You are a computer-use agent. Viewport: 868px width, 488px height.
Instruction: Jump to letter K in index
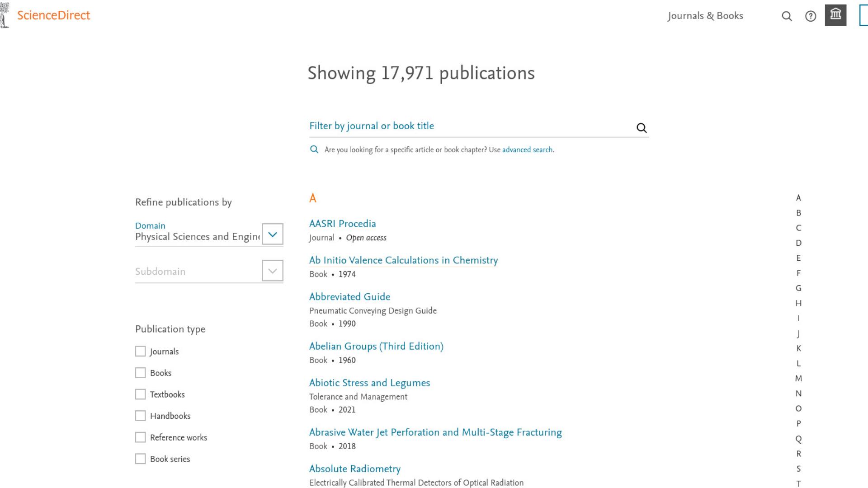tap(798, 348)
